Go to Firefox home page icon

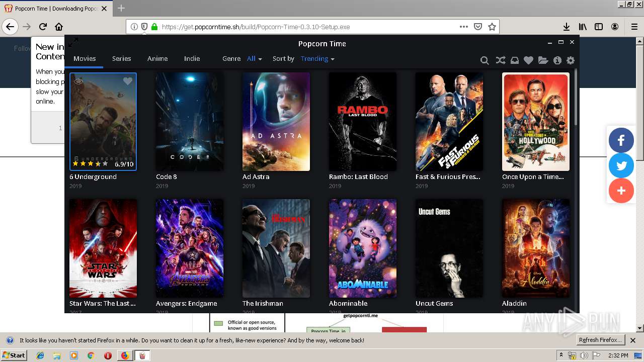point(59,27)
